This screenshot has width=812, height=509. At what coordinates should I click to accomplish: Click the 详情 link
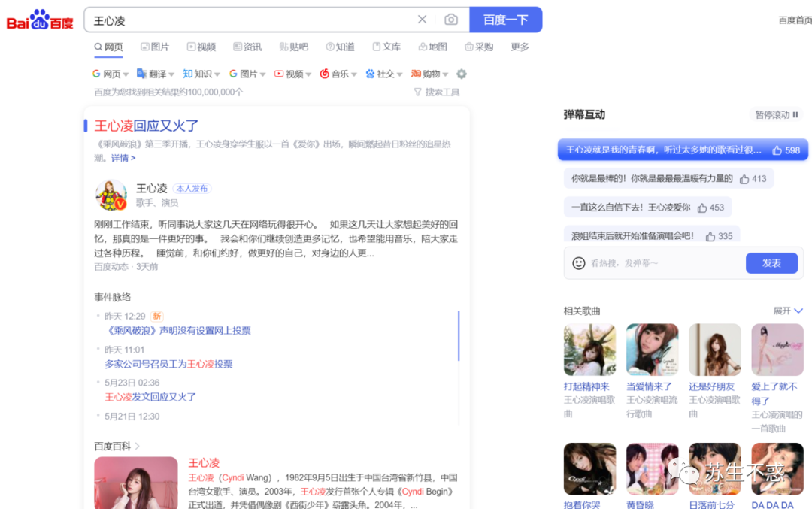tap(123, 158)
